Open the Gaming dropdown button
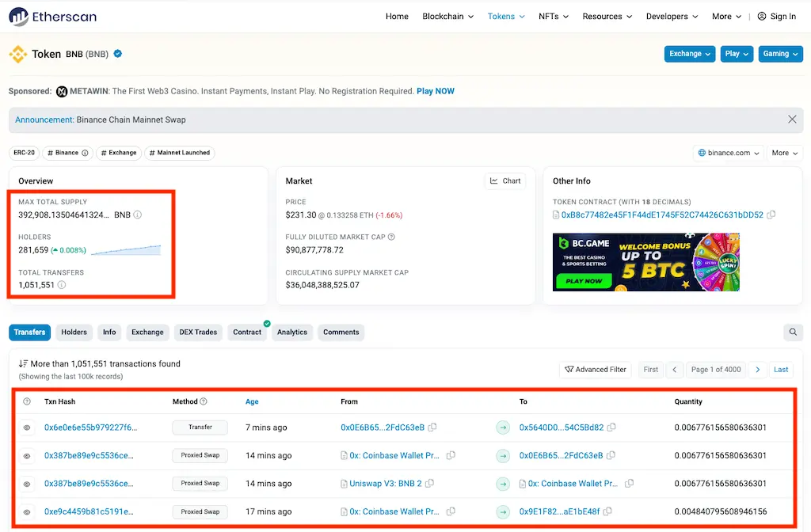The image size is (811, 532). [x=780, y=54]
